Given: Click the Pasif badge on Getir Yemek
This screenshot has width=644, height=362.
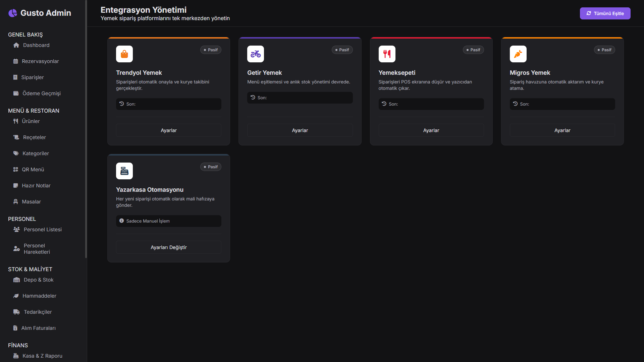Looking at the screenshot, I should (x=342, y=50).
